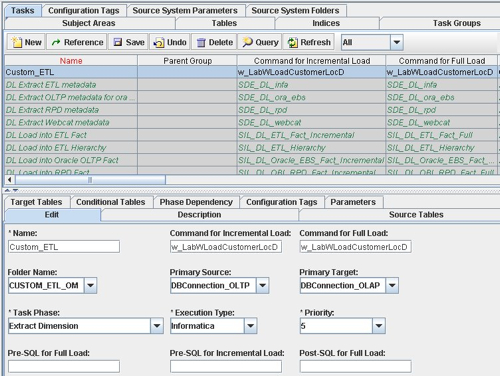The height and width of the screenshot is (376, 500).
Task: Click the SIL_DL_ETL_Fact_Incremental cell
Action: (311, 135)
